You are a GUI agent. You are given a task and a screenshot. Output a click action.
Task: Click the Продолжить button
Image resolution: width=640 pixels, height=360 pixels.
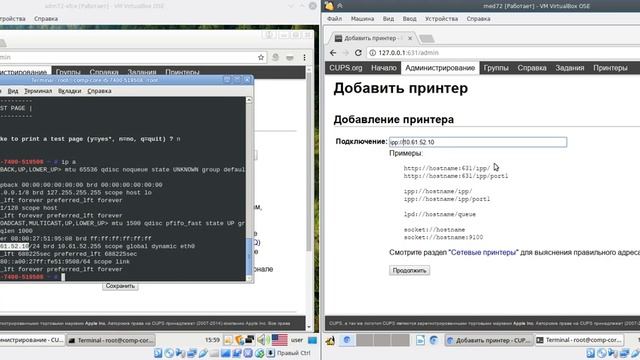pyautogui.click(x=409, y=270)
